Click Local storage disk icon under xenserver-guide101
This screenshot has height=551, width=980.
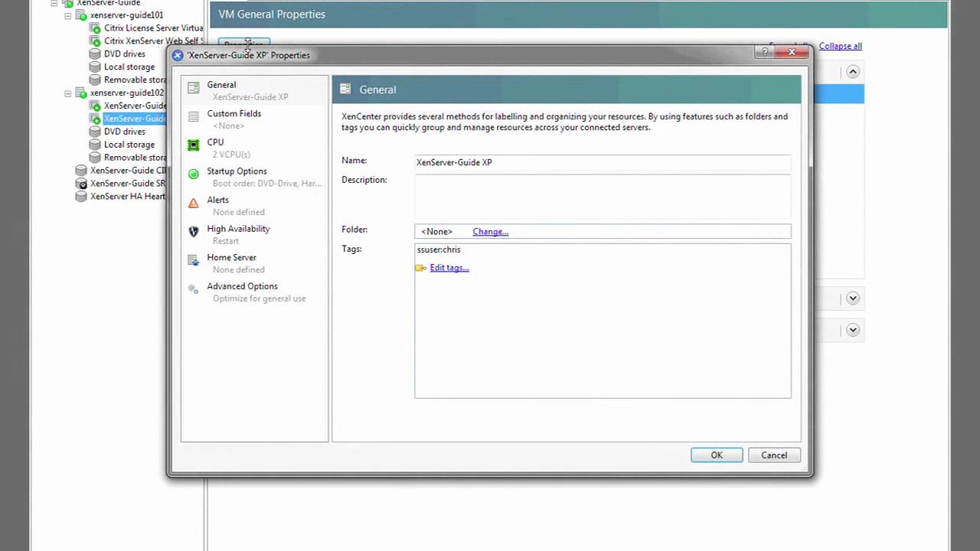[95, 67]
